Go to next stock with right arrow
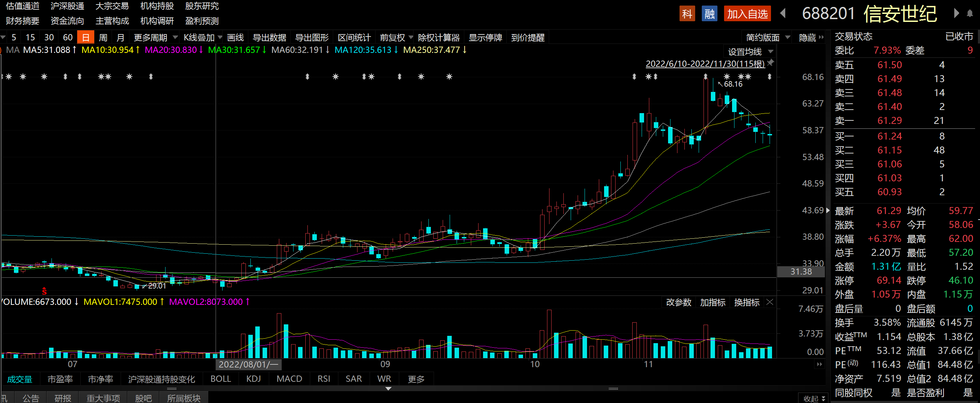This screenshot has height=403, width=980. click(x=956, y=14)
